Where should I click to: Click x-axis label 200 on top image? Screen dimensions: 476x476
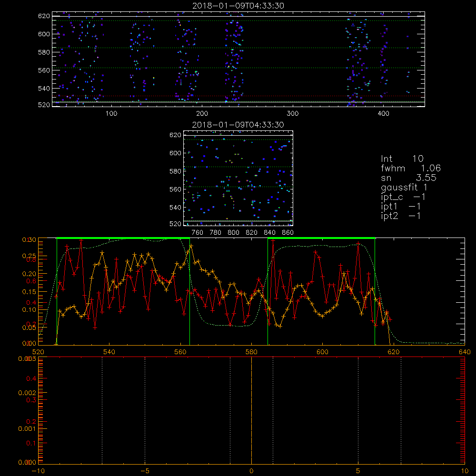[x=202, y=114]
